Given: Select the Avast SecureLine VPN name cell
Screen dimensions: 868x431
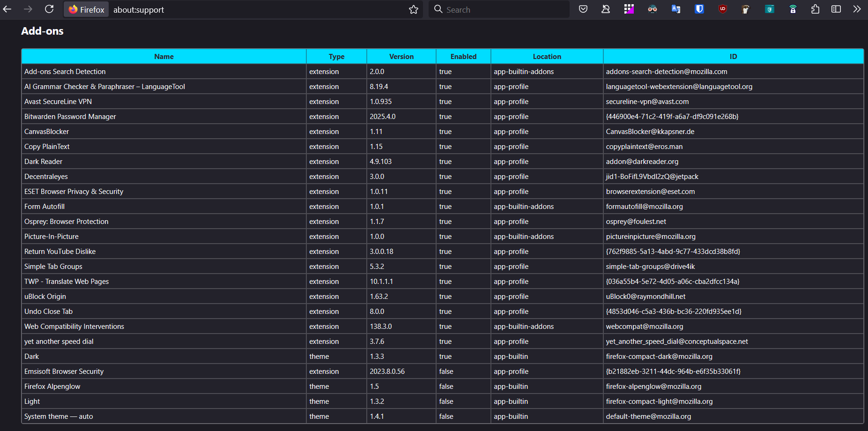Looking at the screenshot, I should (164, 101).
